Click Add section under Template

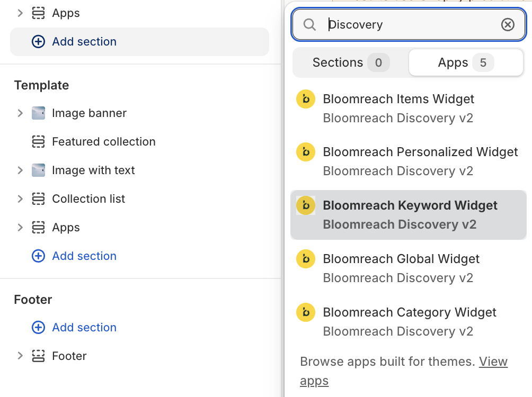[x=84, y=256]
